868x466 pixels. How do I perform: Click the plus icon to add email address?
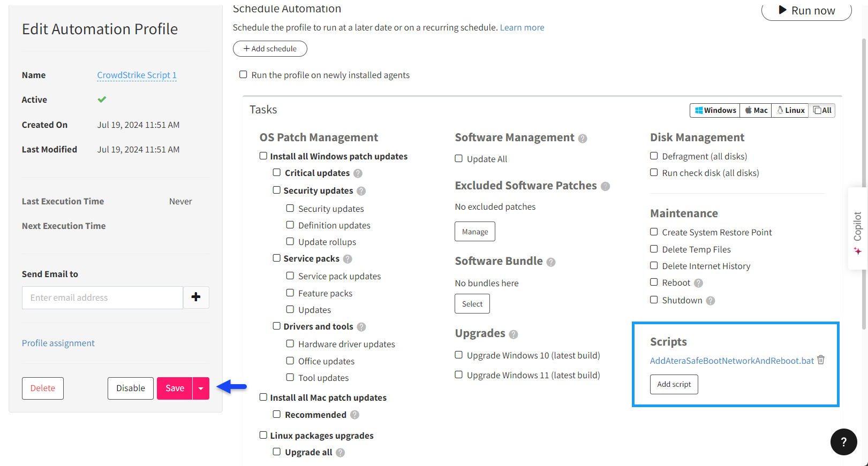196,297
